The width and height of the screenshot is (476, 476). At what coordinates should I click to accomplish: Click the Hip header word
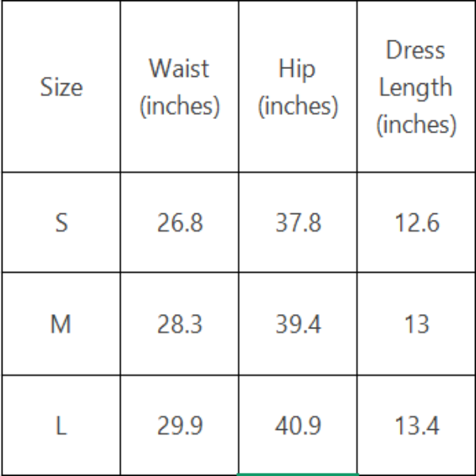click(297, 69)
